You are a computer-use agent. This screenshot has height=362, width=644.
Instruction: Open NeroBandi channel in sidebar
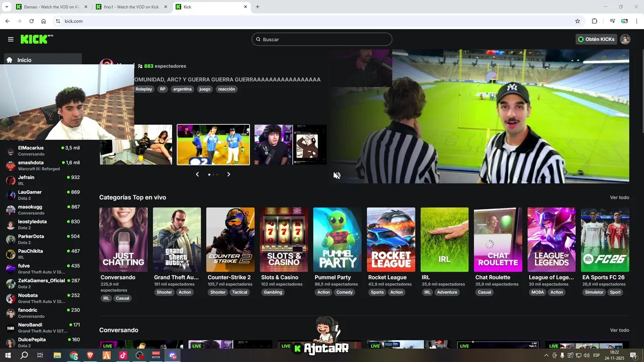pos(43,328)
